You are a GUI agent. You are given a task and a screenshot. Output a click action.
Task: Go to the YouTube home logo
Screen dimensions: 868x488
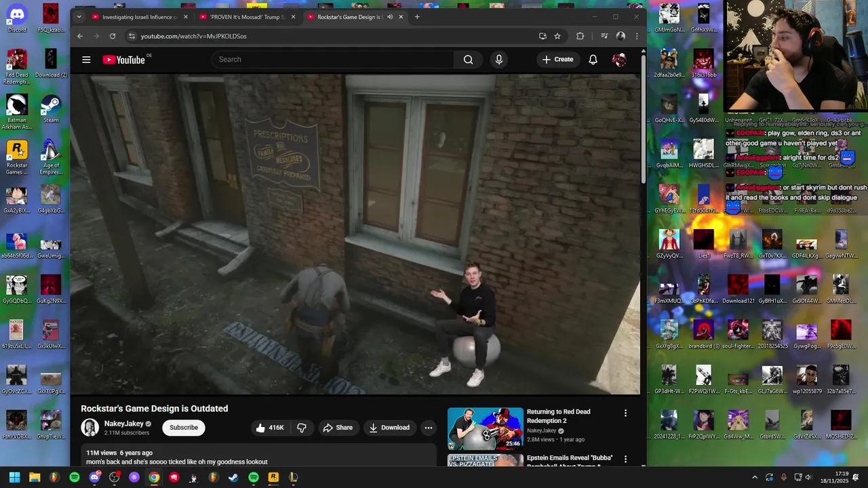click(124, 60)
